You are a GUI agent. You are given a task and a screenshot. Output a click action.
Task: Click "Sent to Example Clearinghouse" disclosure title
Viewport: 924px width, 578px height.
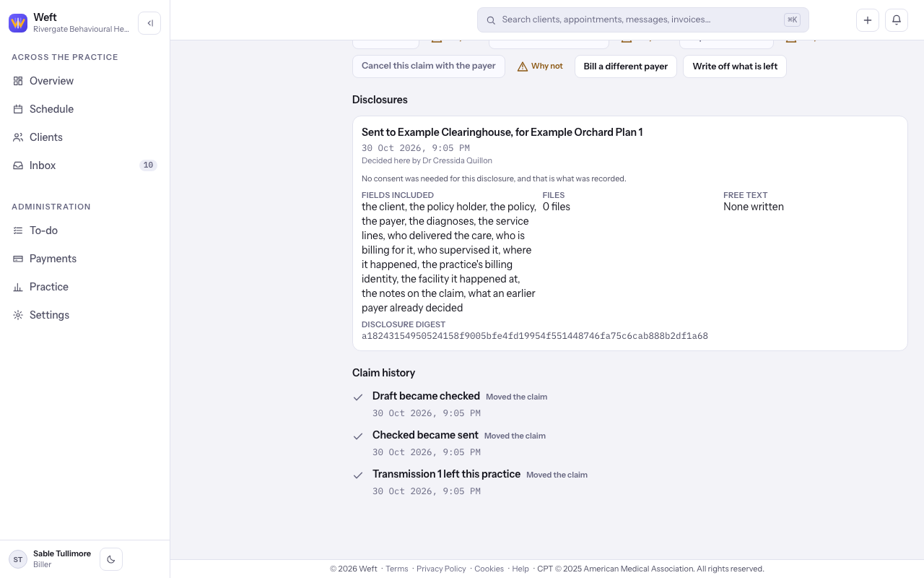[x=502, y=132]
